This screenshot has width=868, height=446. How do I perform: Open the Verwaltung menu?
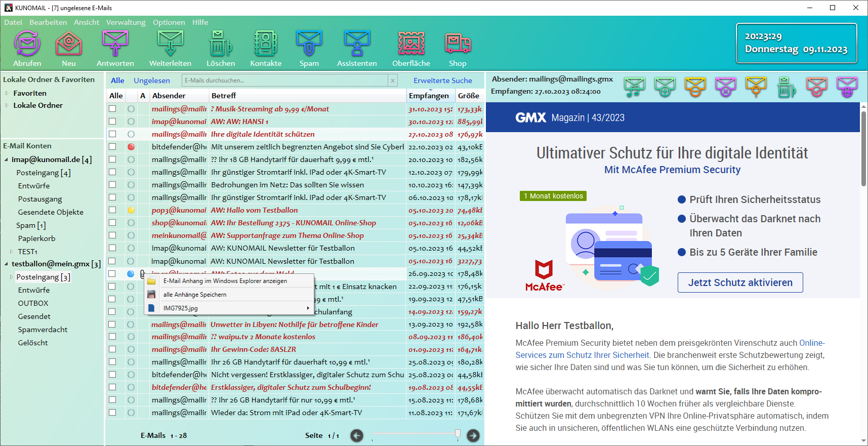click(x=126, y=22)
